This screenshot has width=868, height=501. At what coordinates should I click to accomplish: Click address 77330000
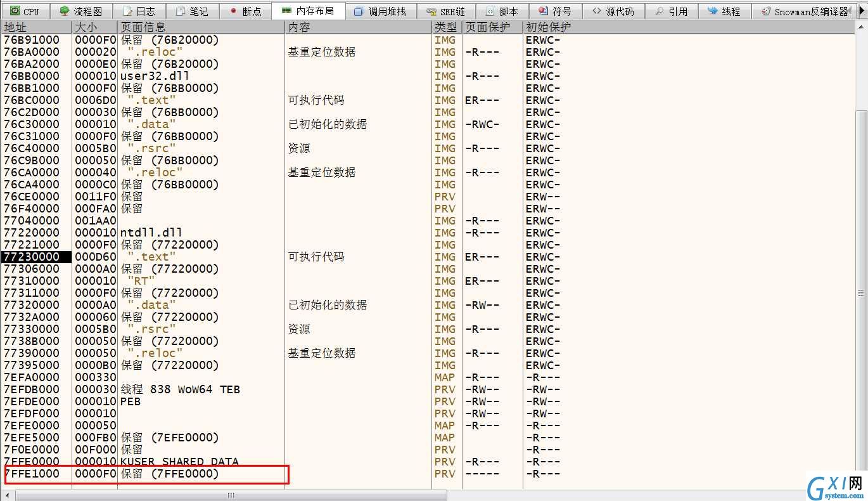[32, 329]
